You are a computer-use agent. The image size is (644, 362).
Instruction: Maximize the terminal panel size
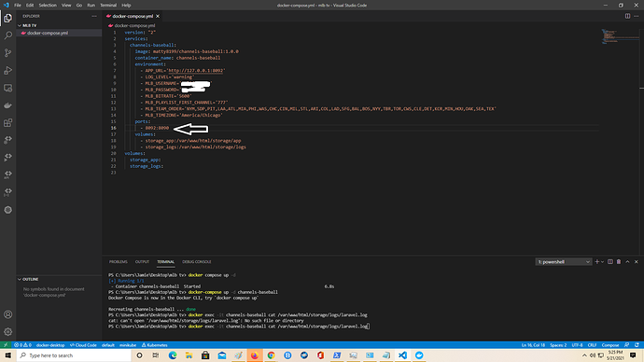pyautogui.click(x=627, y=262)
